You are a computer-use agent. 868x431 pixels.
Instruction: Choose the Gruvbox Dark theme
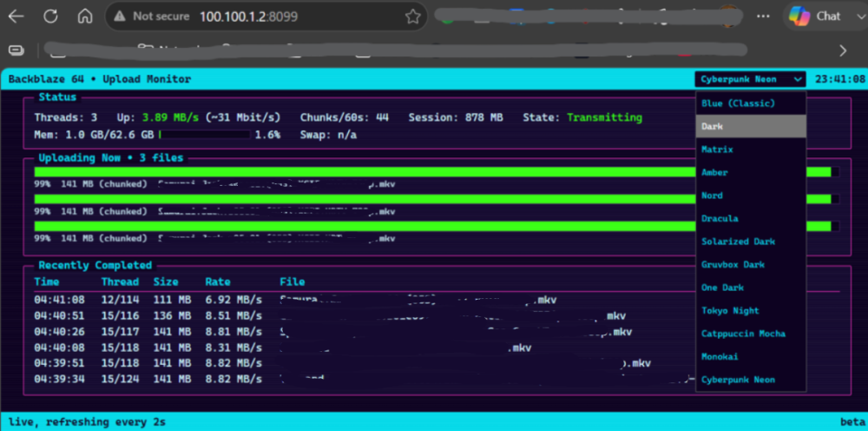click(x=751, y=265)
